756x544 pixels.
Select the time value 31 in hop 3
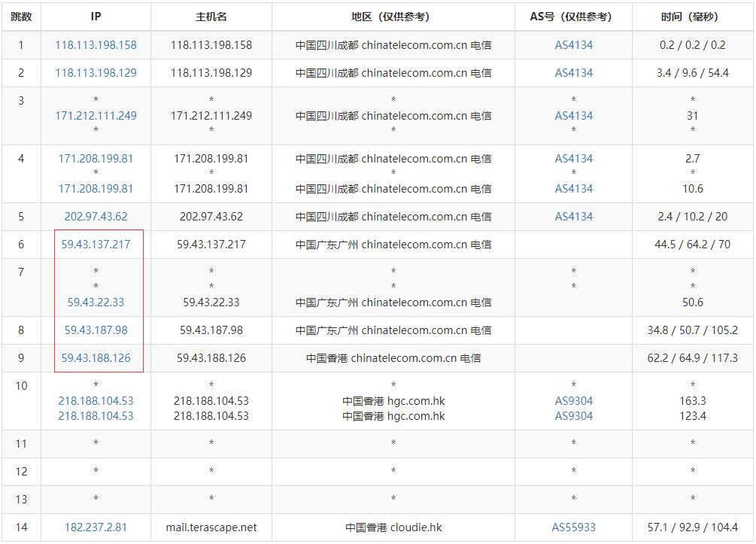[693, 116]
